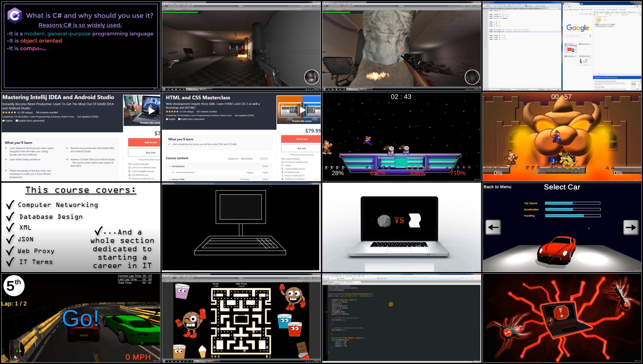This screenshot has height=364, width=643.
Task: Show more DevTools tabs via chevron
Action: (x=634, y=12)
